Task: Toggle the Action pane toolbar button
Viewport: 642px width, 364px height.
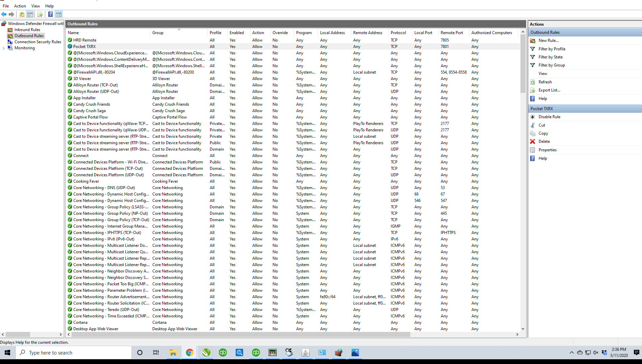Action: (x=59, y=14)
